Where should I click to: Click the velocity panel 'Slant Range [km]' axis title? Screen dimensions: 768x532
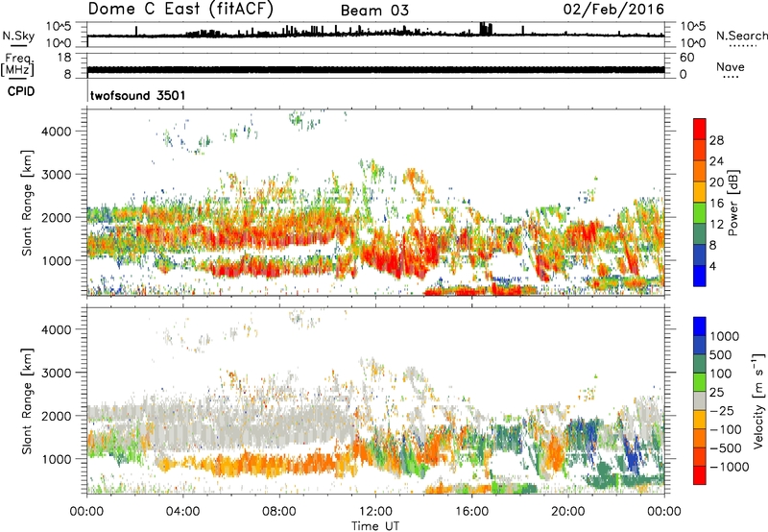[27, 401]
